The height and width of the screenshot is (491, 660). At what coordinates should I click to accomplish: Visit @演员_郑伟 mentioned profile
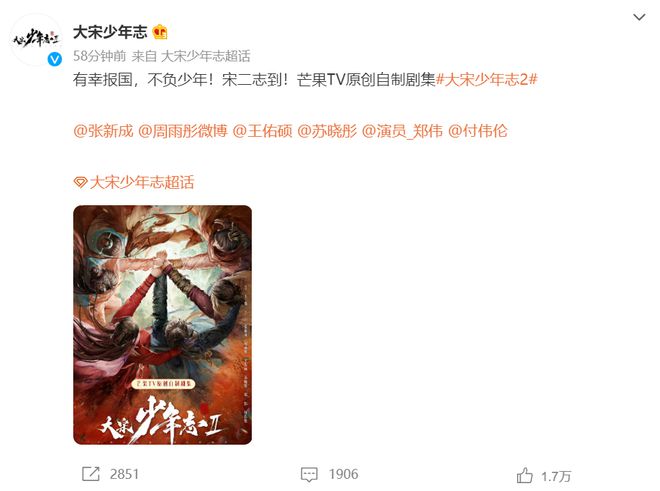(x=402, y=131)
